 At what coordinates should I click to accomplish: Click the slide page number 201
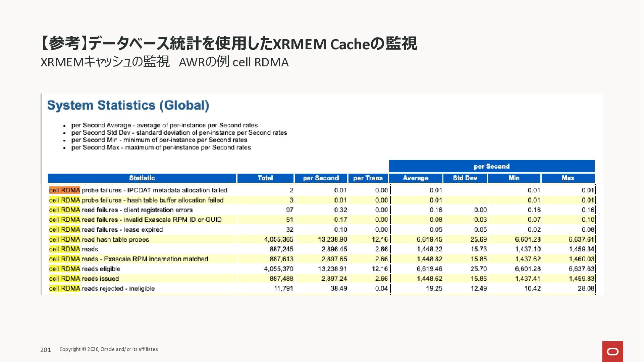pos(46,350)
